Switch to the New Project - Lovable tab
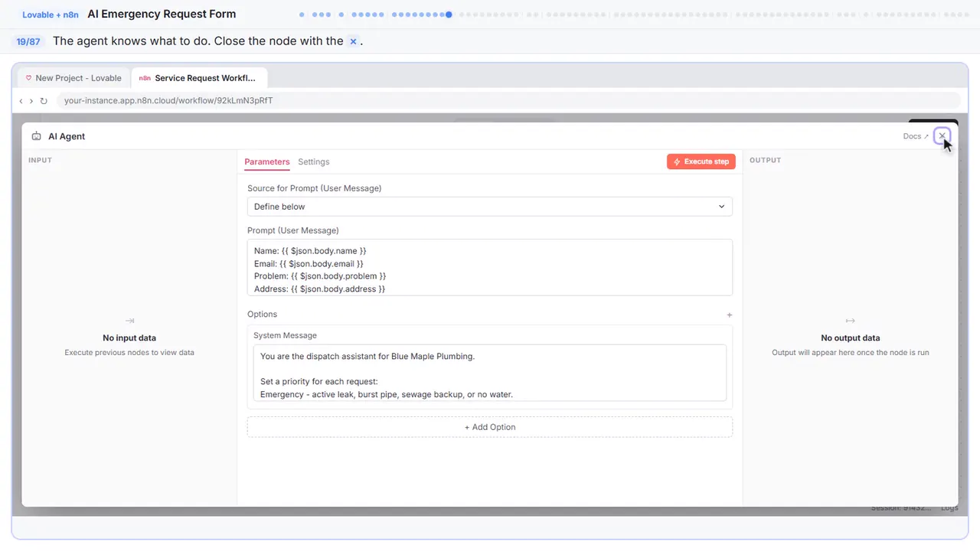980x551 pixels. pos(73,78)
